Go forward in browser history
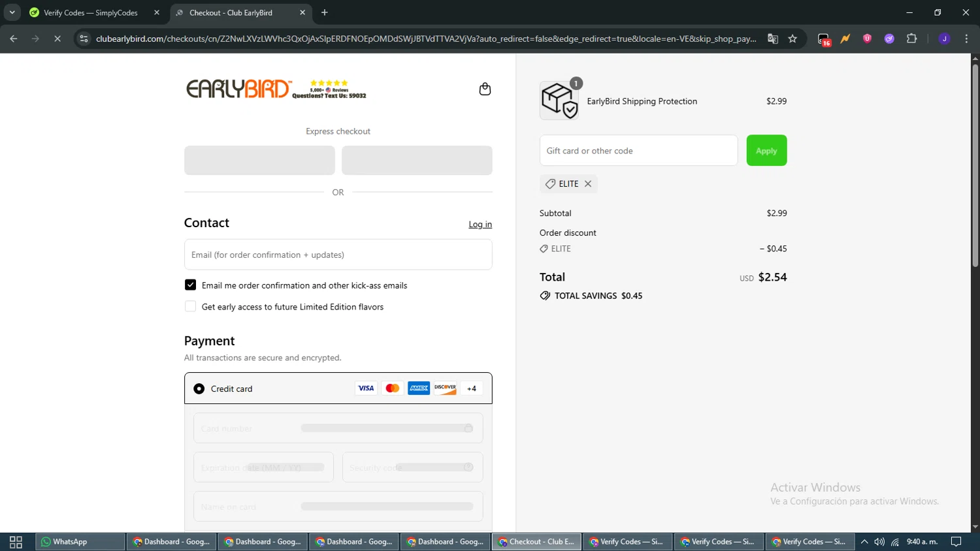Screen dimensions: 980x551 tap(35, 39)
